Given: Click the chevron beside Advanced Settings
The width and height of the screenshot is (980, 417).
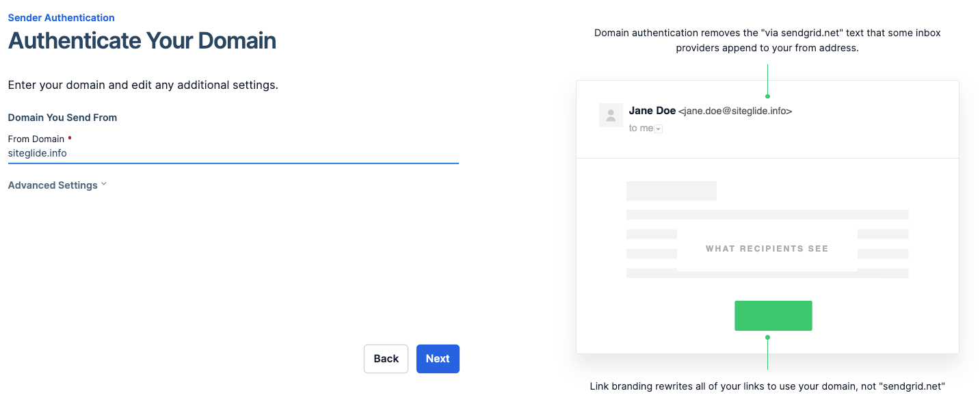Looking at the screenshot, I should coord(104,185).
